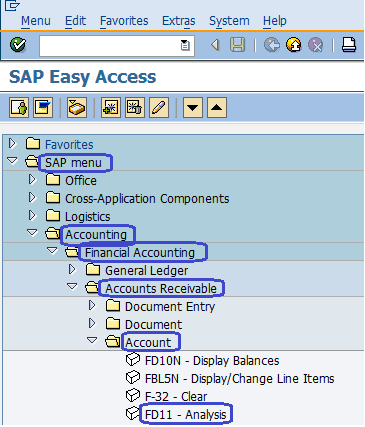
Task: Open the Menu menu
Action: coord(36,21)
